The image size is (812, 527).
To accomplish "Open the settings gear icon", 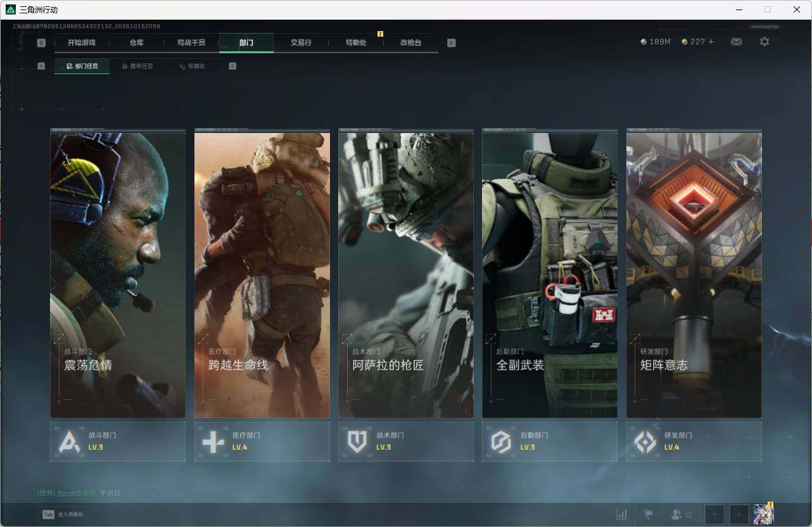I will (x=764, y=42).
